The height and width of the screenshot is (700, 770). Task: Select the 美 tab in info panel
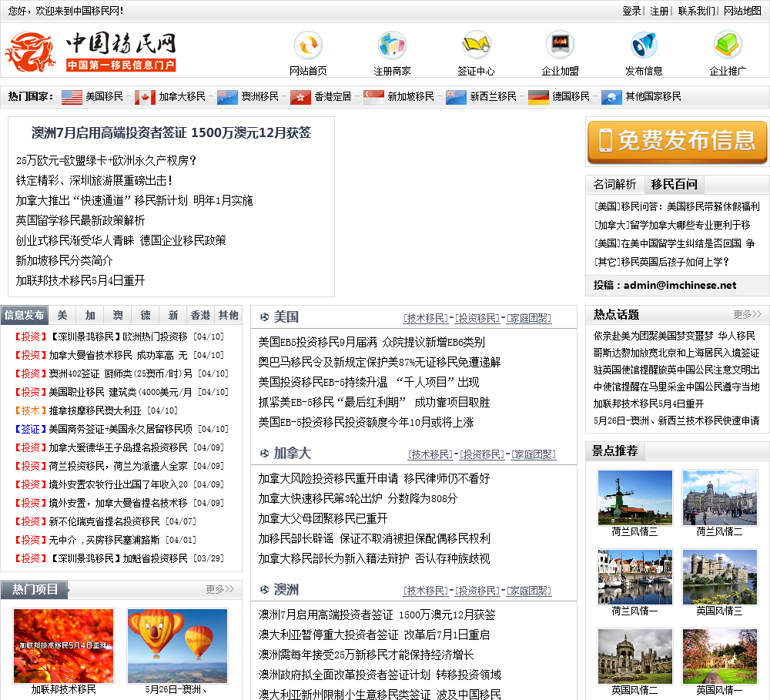click(x=62, y=315)
